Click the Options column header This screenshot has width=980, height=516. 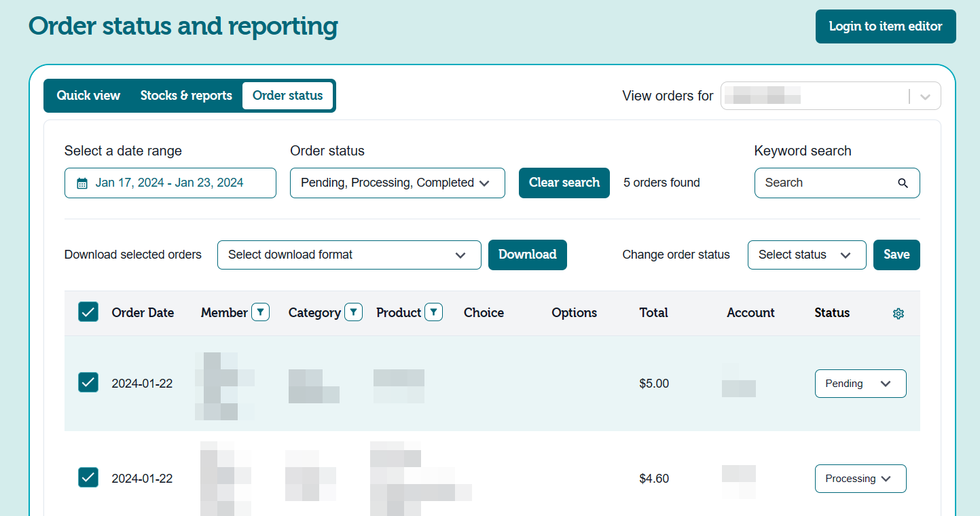(x=574, y=312)
